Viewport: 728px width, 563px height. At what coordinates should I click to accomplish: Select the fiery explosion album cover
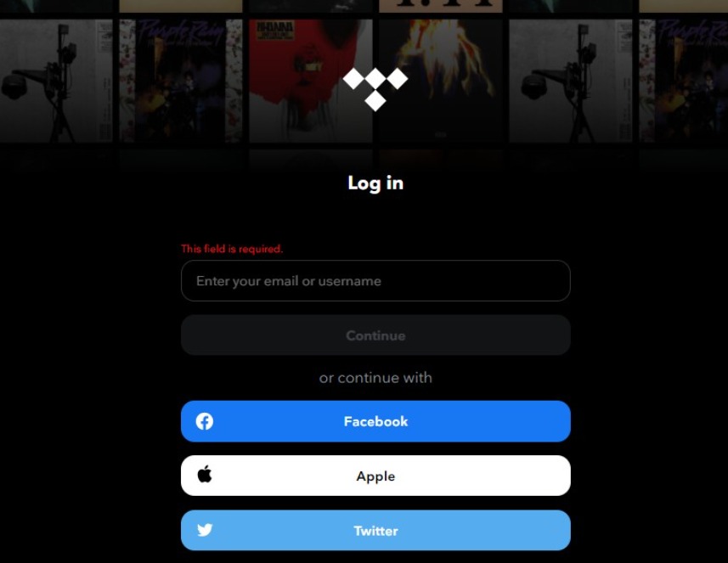tap(441, 81)
